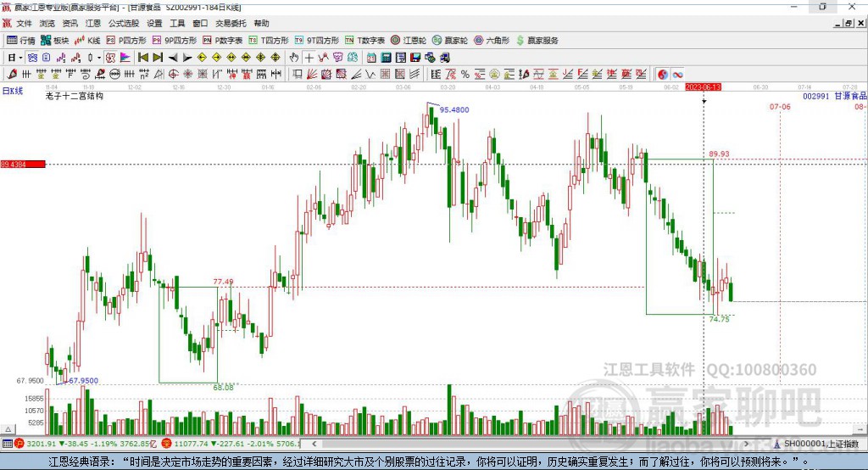The height and width of the screenshot is (470, 868).
Task: Switch to K线 chart view
Action: [87, 41]
